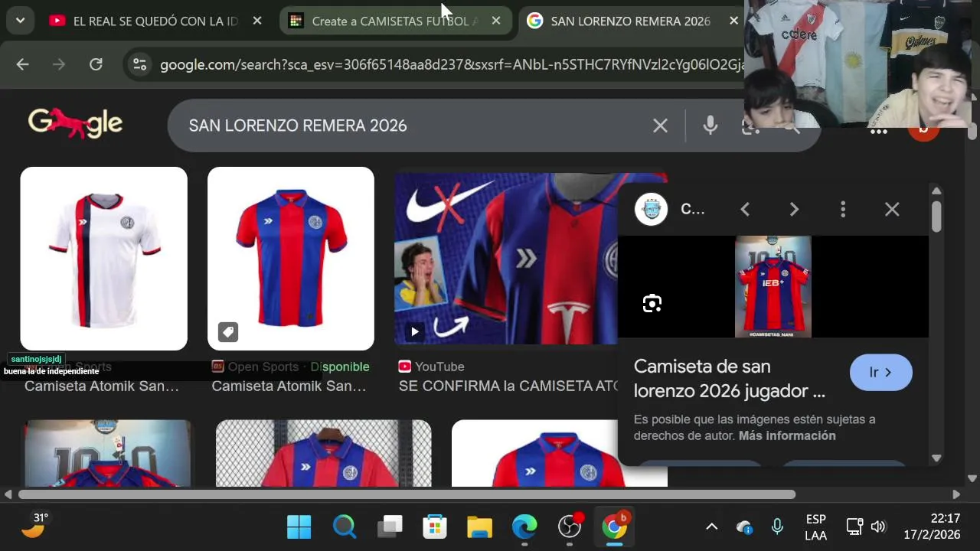980x551 pixels.
Task: Click the vertical page scrollbar down arrow
Action: [972, 478]
